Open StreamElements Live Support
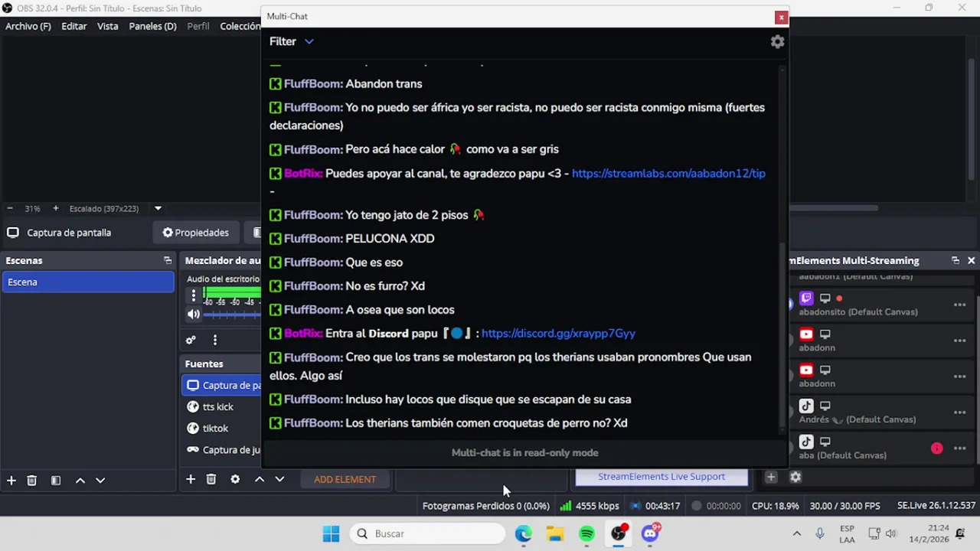The image size is (980, 551). (661, 476)
